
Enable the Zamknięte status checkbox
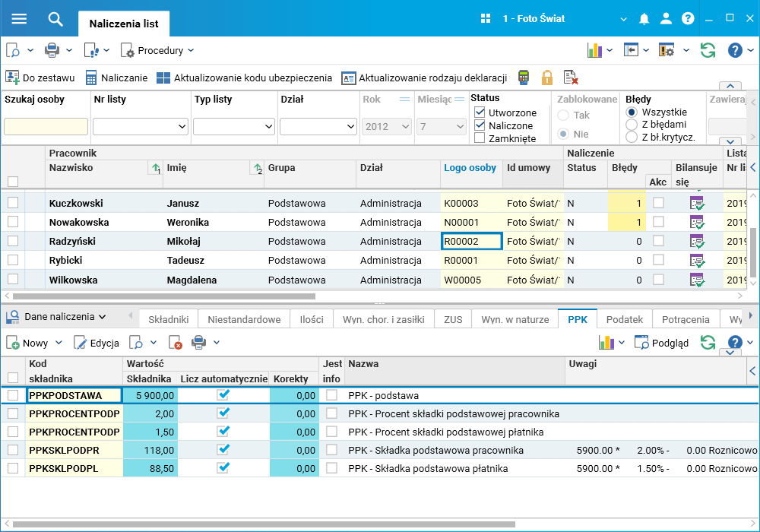[x=480, y=138]
